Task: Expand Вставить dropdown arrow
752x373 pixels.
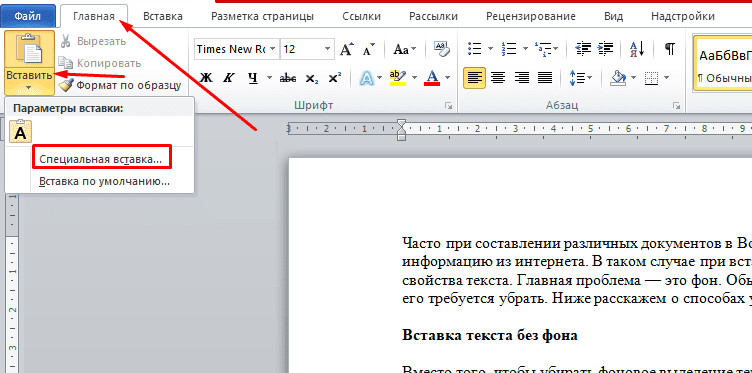Action: [x=29, y=88]
